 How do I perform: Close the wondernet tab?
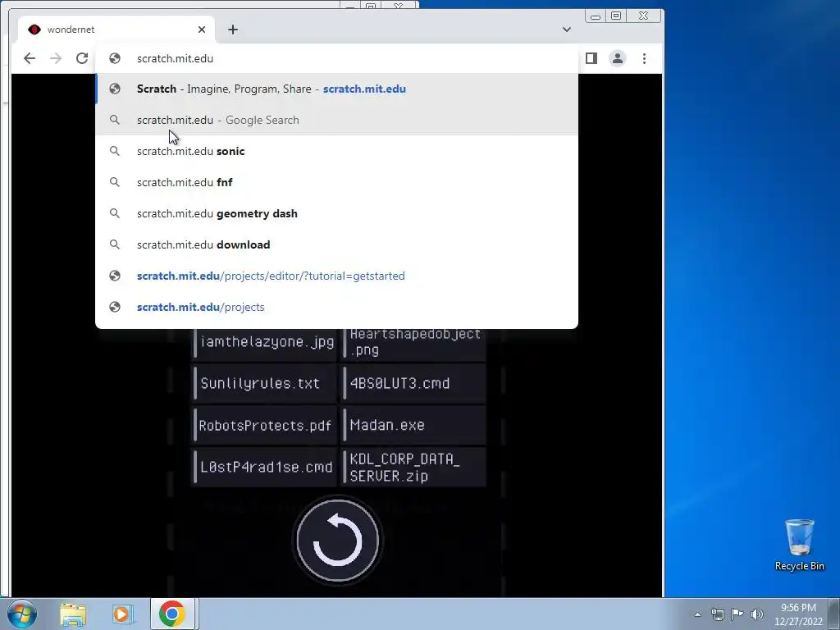coord(202,30)
